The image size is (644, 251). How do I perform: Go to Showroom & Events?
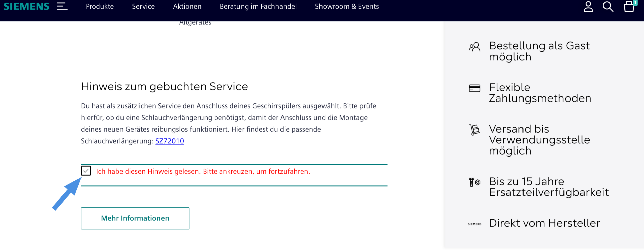(347, 6)
